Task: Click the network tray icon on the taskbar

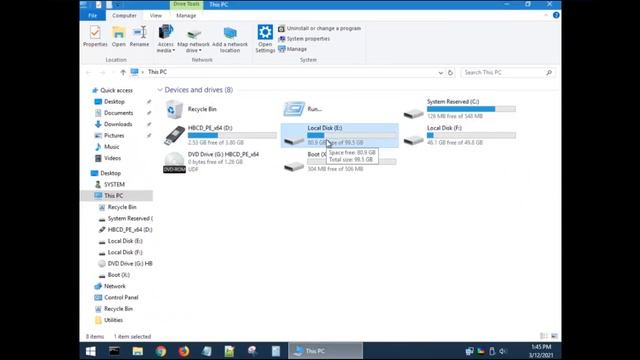Action: [469, 351]
